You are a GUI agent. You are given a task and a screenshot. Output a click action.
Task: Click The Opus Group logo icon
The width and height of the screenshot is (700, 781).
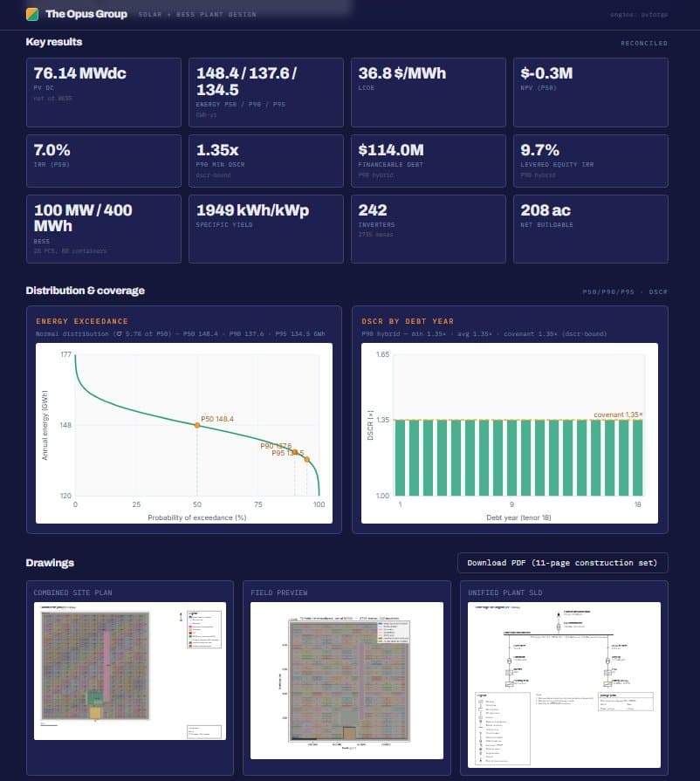pos(32,14)
